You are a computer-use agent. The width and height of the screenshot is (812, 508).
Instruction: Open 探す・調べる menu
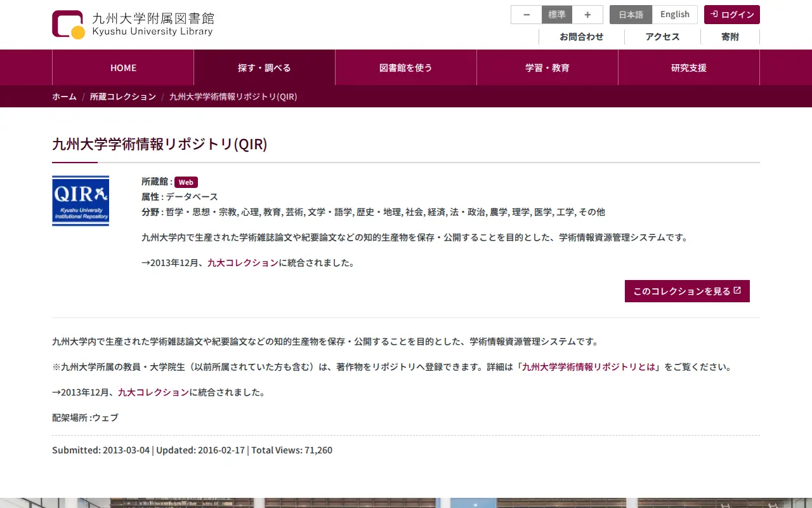click(x=265, y=67)
